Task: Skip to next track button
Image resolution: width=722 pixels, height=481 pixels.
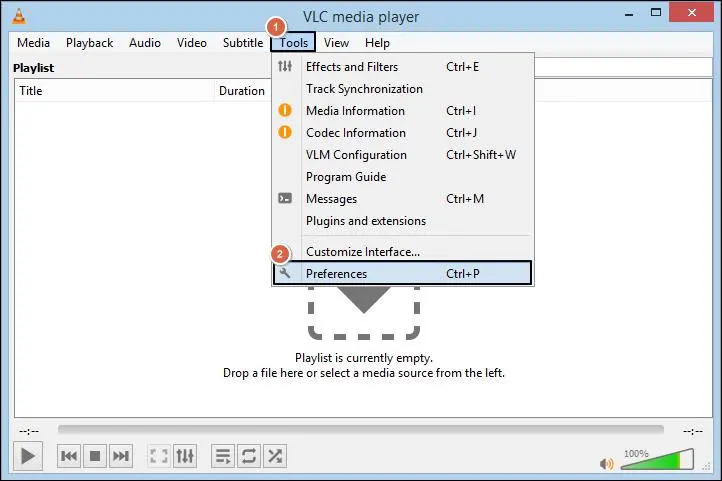Action: (121, 456)
